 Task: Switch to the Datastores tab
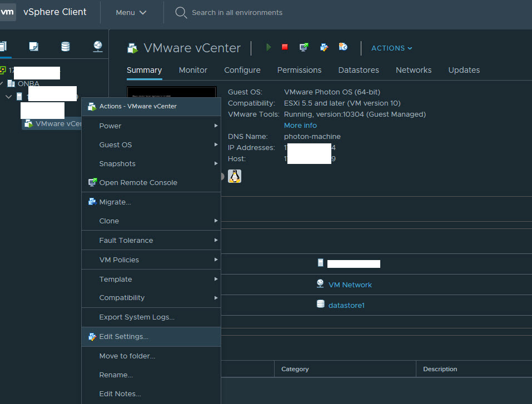pos(359,70)
